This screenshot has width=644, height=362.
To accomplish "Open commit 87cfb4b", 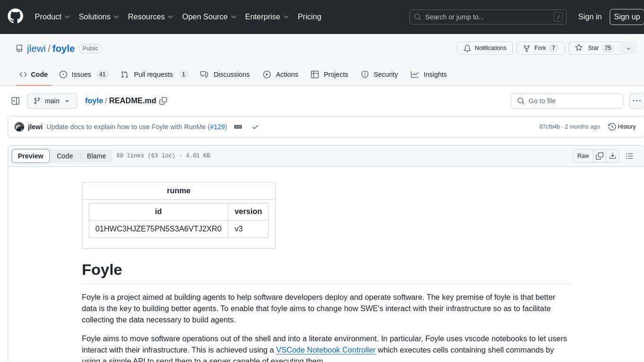I will coord(549,127).
